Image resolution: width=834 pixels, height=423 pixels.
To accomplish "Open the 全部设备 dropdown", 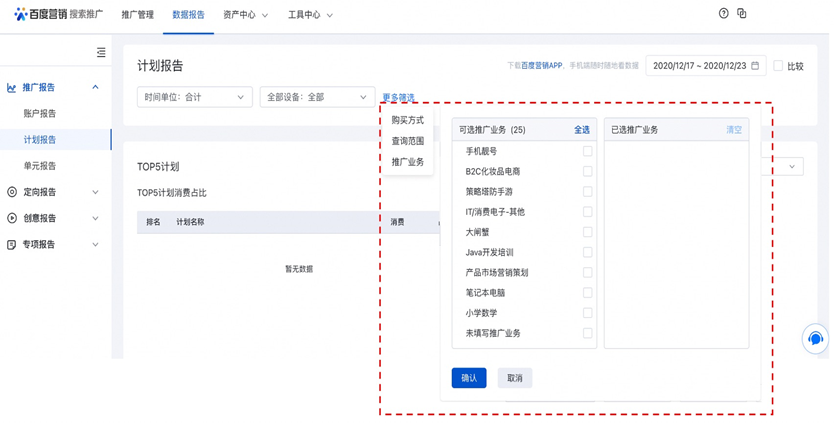I will pyautogui.click(x=317, y=97).
